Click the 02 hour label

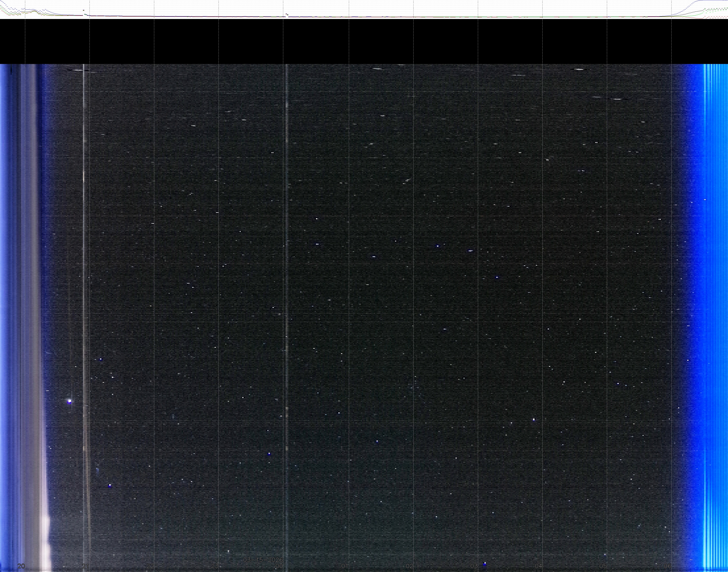[409, 566]
